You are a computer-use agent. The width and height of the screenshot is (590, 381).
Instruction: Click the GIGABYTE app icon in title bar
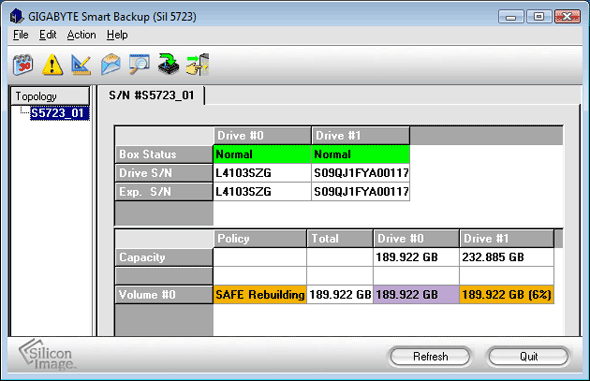17,16
